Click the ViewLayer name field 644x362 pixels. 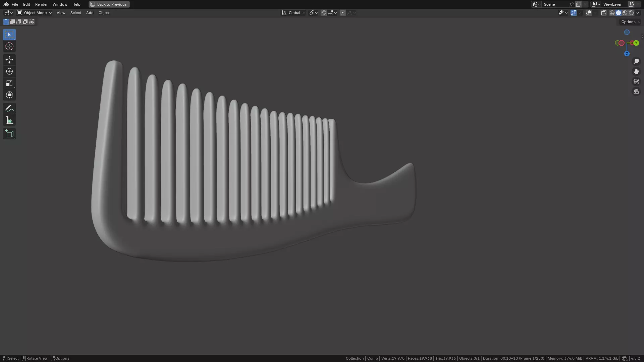coord(614,4)
